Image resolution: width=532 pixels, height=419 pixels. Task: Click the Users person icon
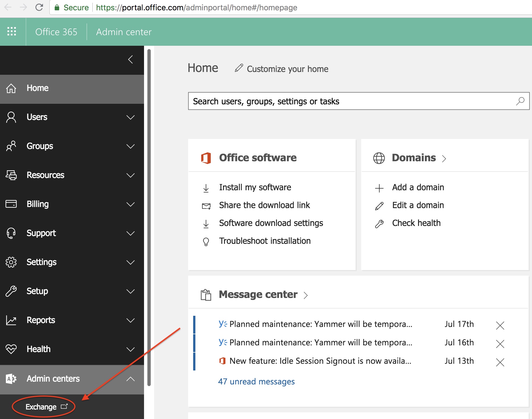[11, 117]
